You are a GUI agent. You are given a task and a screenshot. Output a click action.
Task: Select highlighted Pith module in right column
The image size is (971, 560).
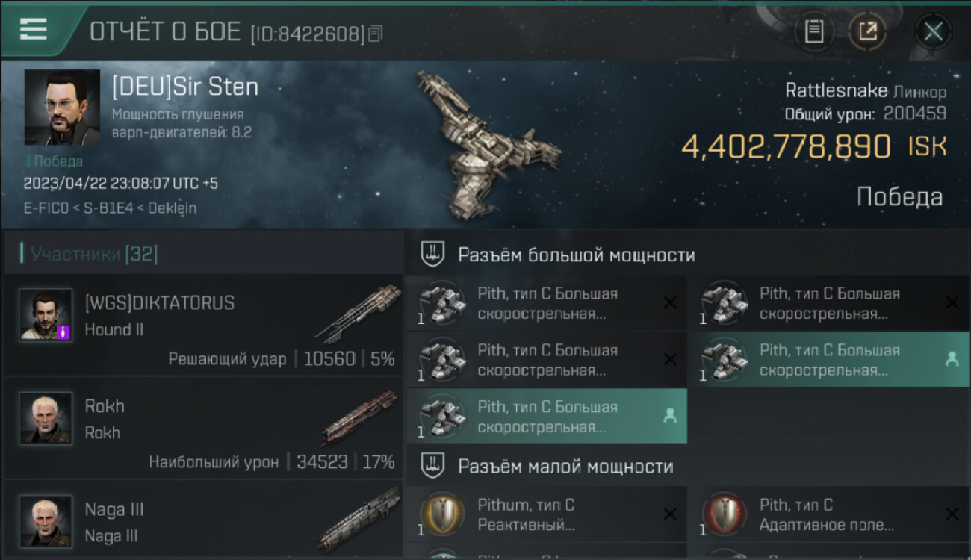[828, 359]
